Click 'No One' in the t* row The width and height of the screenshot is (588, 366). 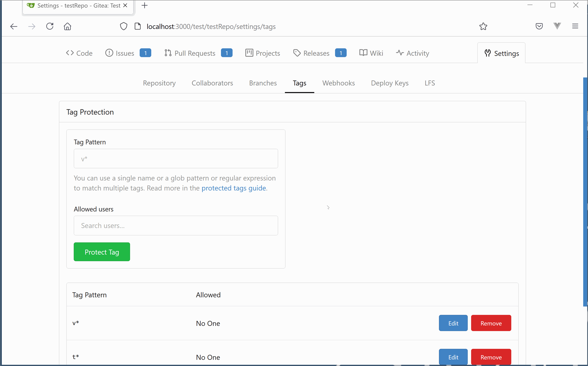tap(208, 357)
